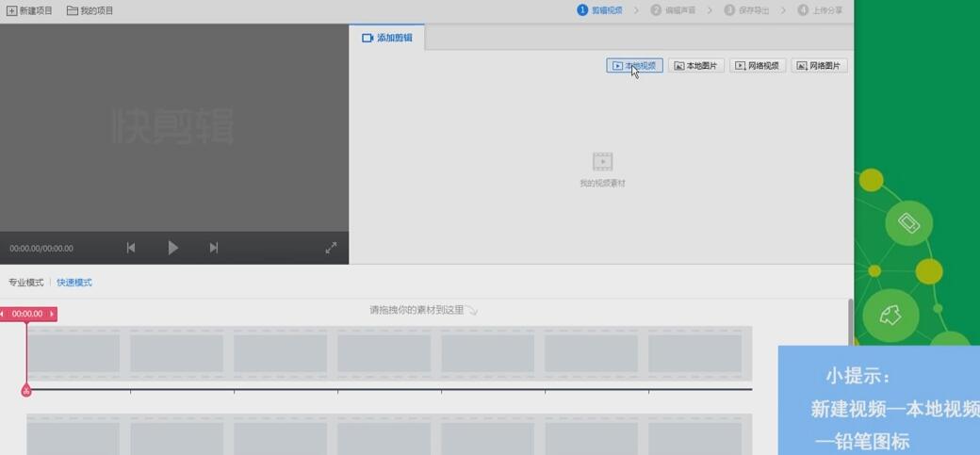Open the 网络图片 online image source
The image size is (980, 455).
point(818,66)
